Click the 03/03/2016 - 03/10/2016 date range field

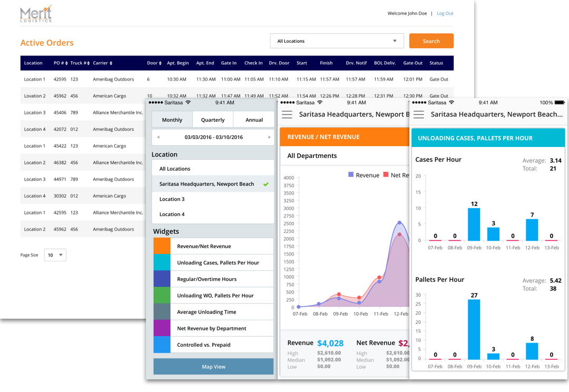213,137
